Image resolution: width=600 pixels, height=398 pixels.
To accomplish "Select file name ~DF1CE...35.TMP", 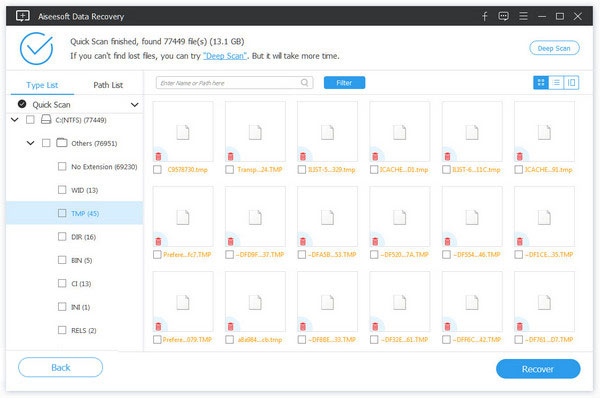I will (549, 254).
